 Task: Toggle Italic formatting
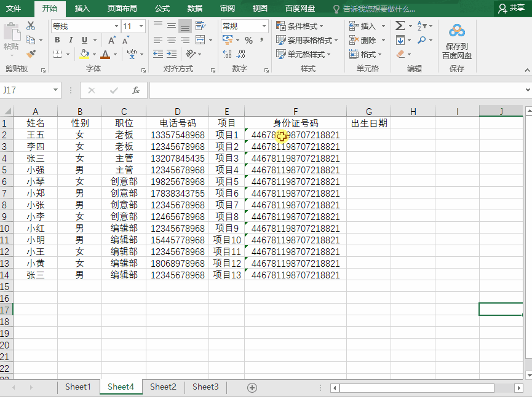click(71, 40)
